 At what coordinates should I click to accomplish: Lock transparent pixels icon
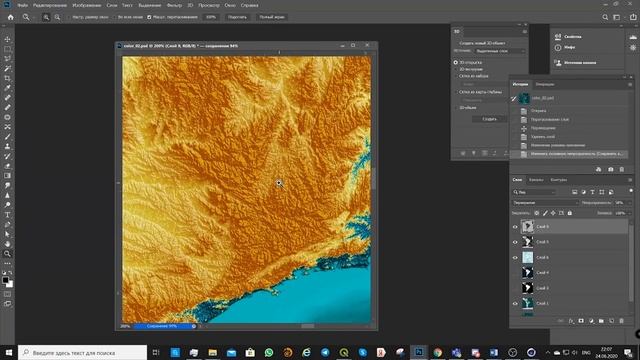point(537,213)
